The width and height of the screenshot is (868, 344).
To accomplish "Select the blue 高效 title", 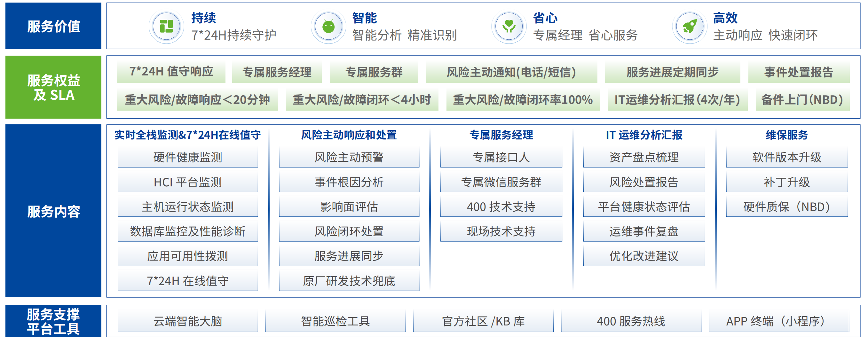I will pyautogui.click(x=725, y=18).
